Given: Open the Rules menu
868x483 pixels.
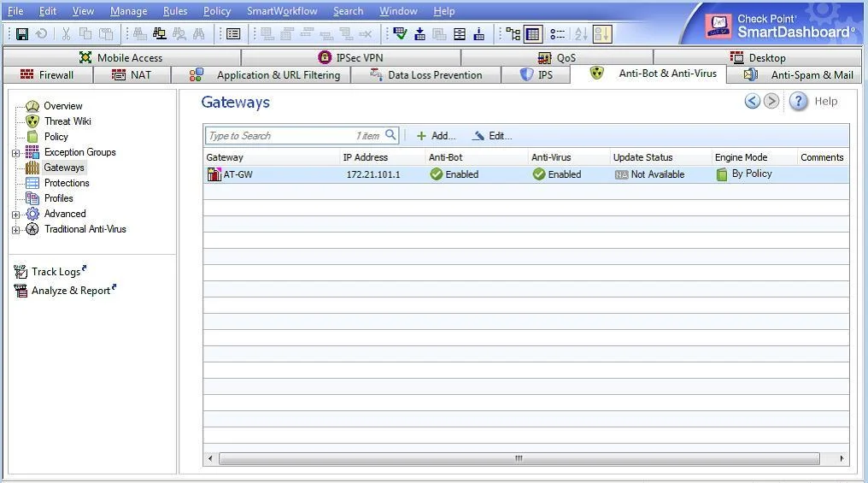Looking at the screenshot, I should point(175,11).
